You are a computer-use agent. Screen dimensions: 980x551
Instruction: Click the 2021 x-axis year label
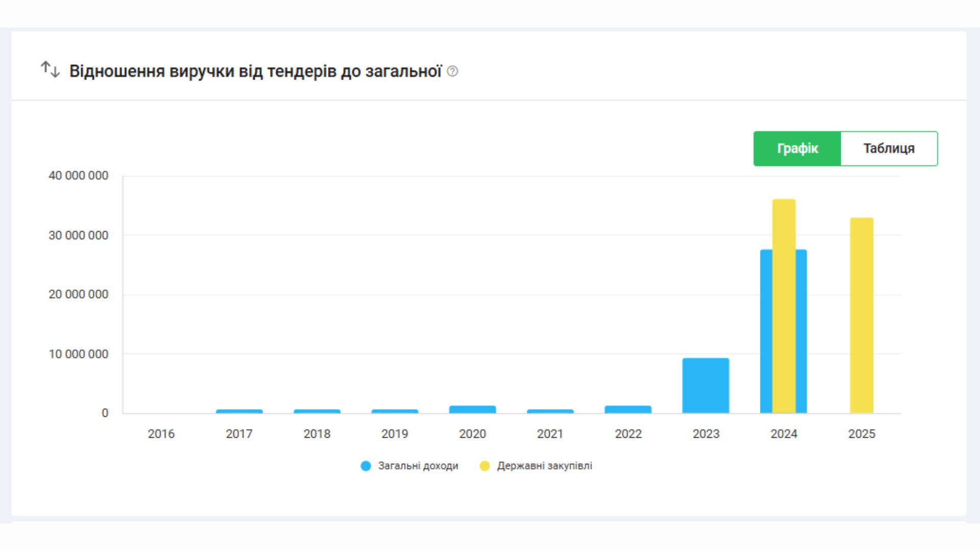[550, 434]
